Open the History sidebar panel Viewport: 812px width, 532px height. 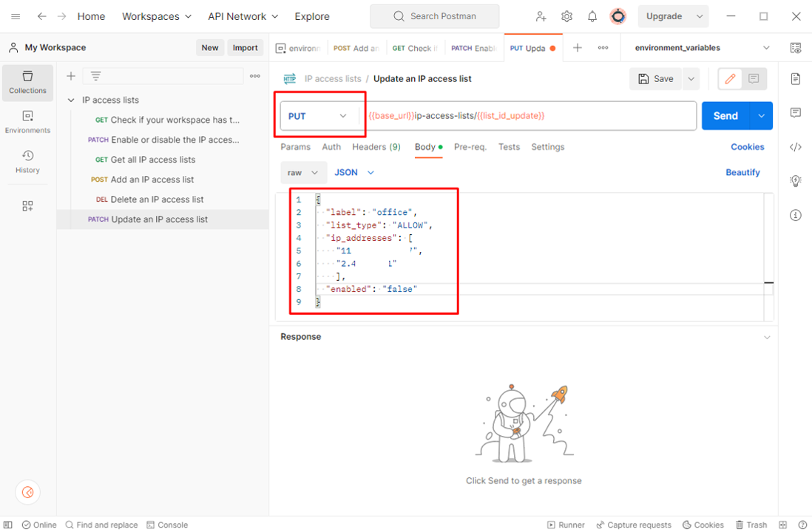tap(27, 162)
